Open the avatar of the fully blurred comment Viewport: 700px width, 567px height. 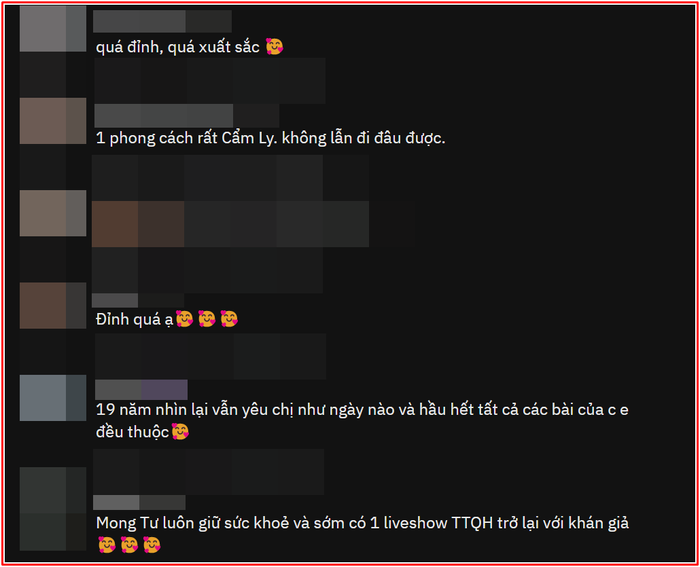pos(53,213)
